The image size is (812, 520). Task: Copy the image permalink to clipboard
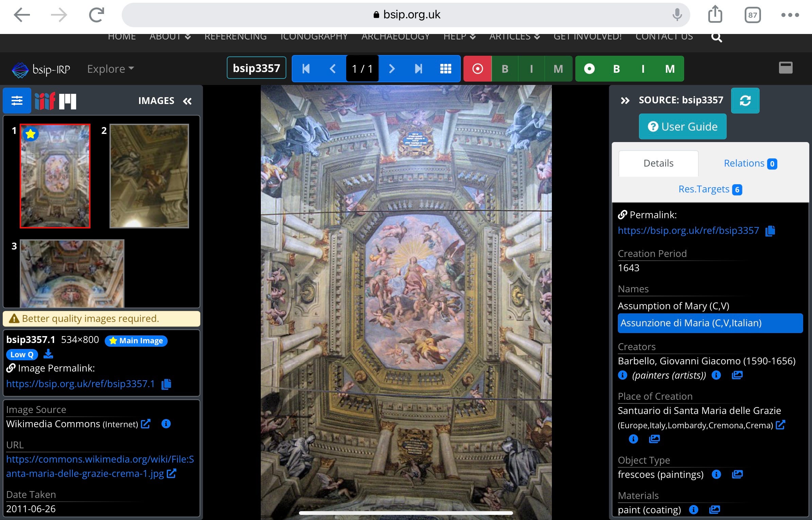pos(166,384)
